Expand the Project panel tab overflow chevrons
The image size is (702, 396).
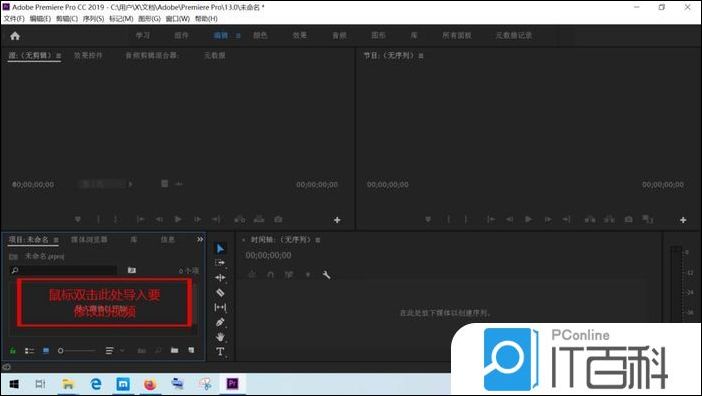point(200,239)
